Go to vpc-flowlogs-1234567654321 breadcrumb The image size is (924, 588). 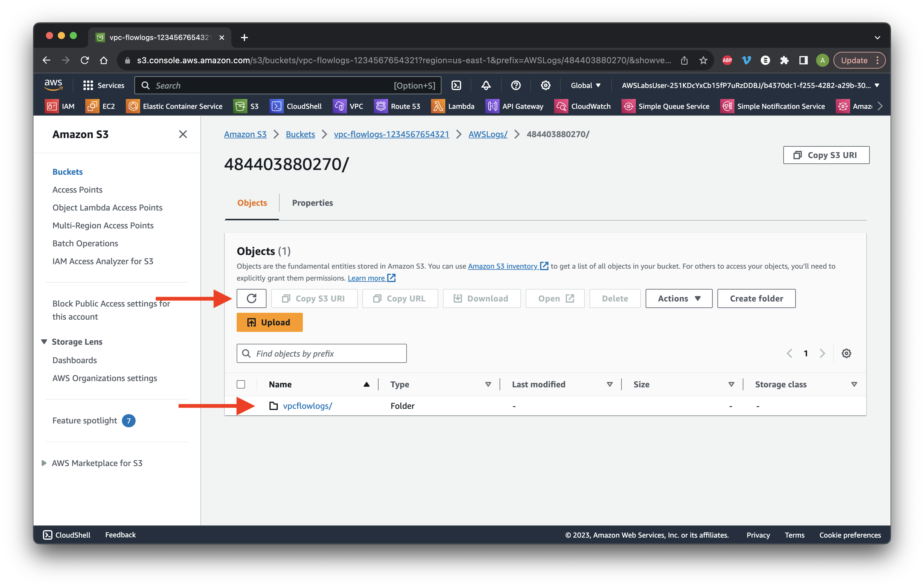(x=391, y=134)
